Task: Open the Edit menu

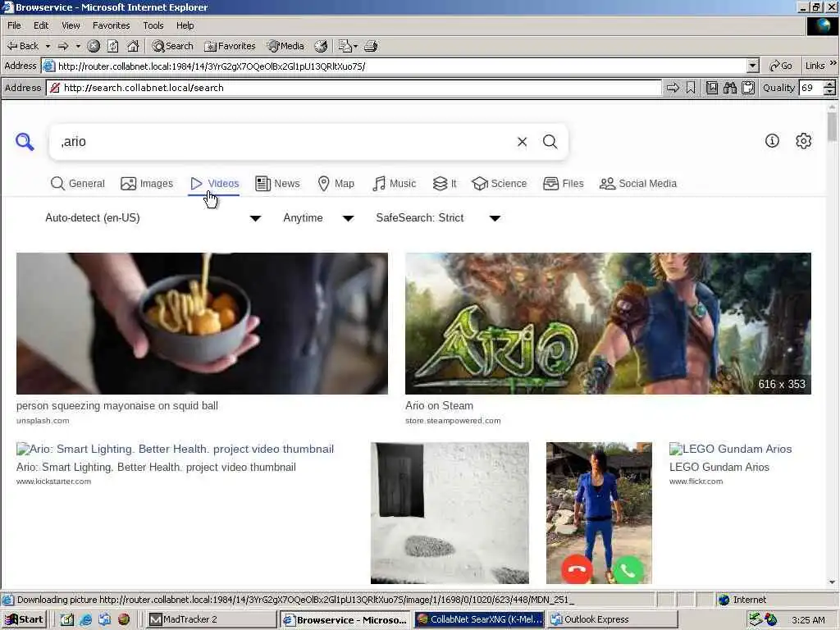Action: (x=41, y=25)
